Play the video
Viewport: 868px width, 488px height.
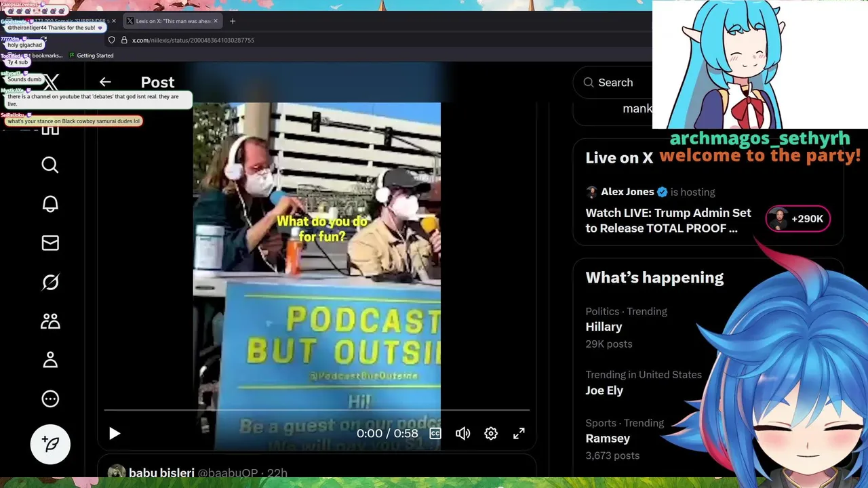pyautogui.click(x=115, y=434)
